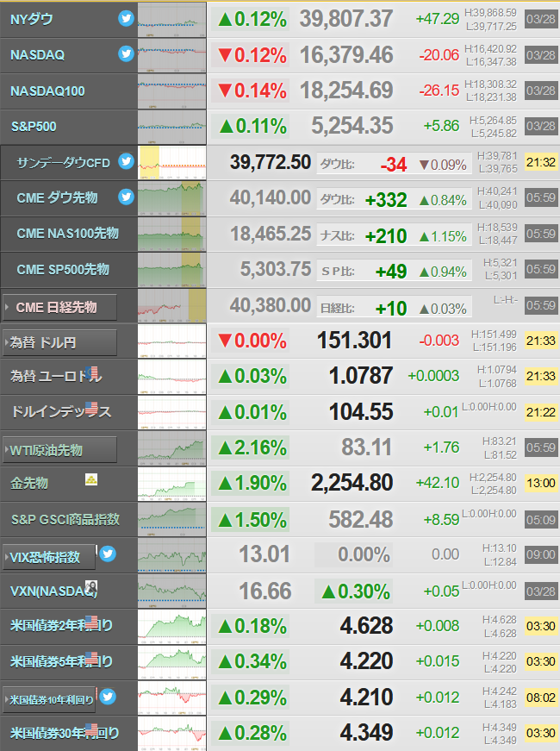Open the Twitter icon in the NASDAQ row
Image resolution: width=560 pixels, height=751 pixels.
click(x=126, y=53)
